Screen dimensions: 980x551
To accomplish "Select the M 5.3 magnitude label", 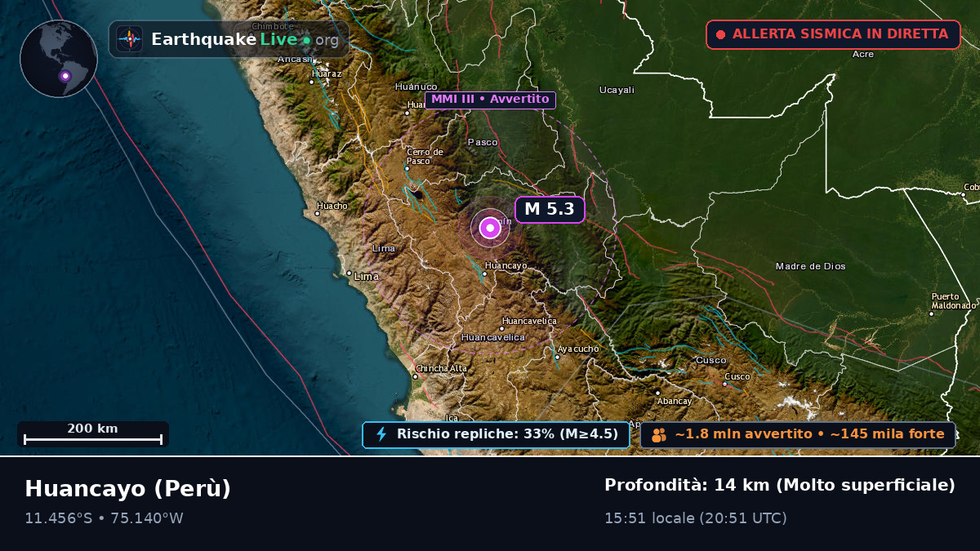I will [550, 209].
